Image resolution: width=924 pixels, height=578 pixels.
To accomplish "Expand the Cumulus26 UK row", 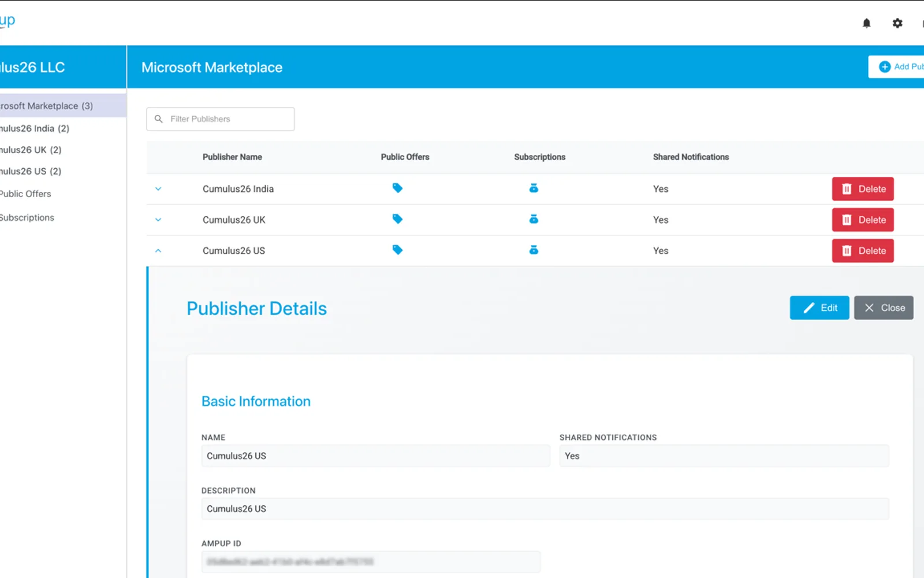I will (158, 220).
